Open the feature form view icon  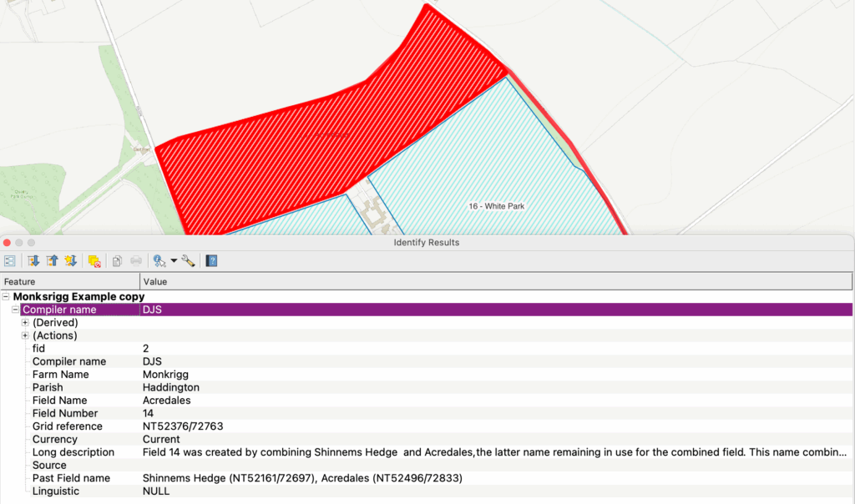(x=10, y=261)
